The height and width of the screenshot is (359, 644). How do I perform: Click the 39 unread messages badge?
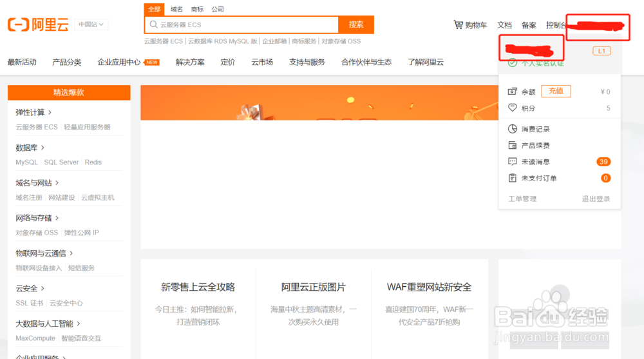603,162
